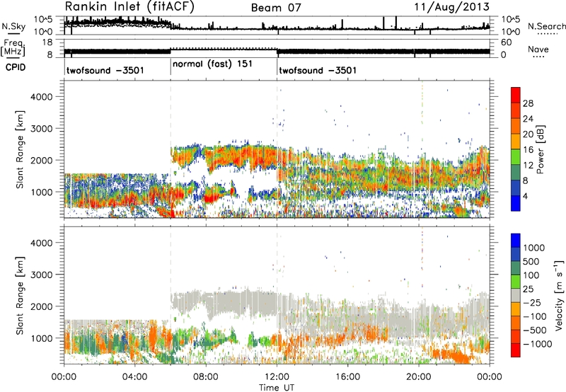Click the '-1000' tick on Velocity scale

[537, 344]
